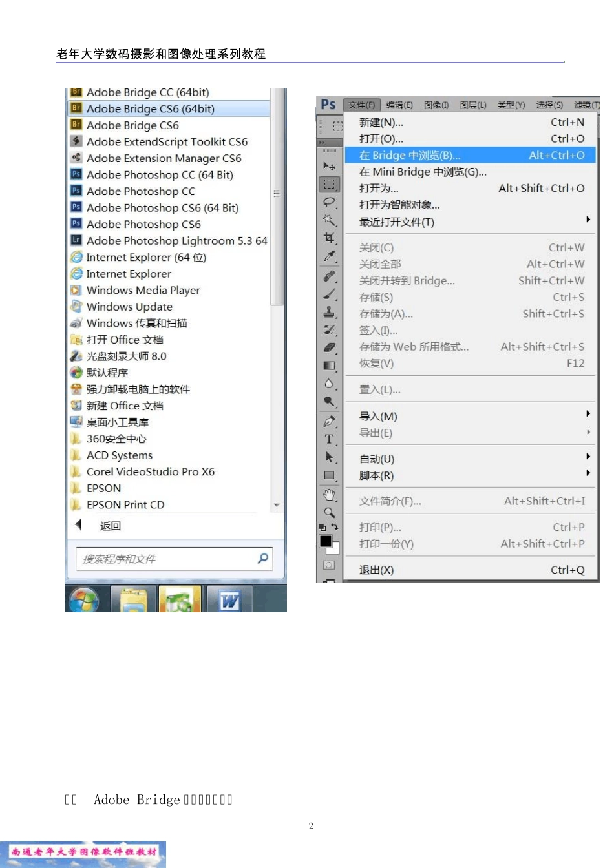Viewport: 614px width, 868px height.
Task: Choose 退出(X) from File menu
Action: click(470, 570)
